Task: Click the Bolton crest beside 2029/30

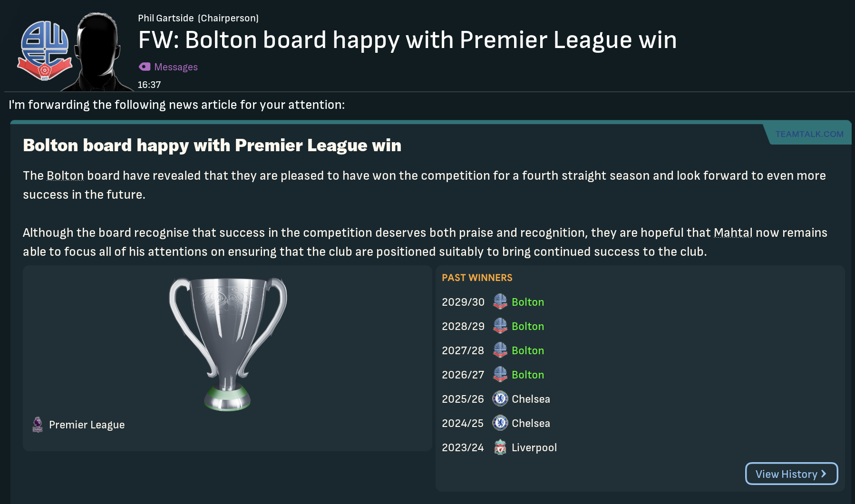Action: [x=500, y=302]
